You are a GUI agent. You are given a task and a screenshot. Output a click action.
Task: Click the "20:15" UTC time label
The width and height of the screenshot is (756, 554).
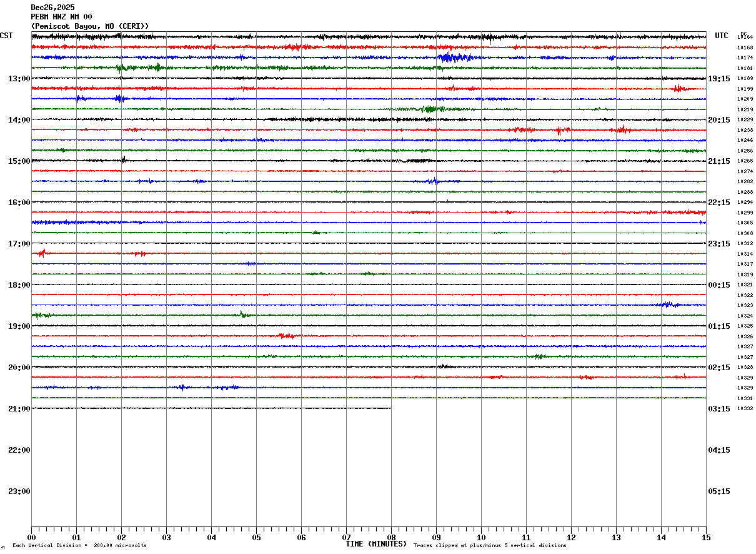tap(719, 120)
